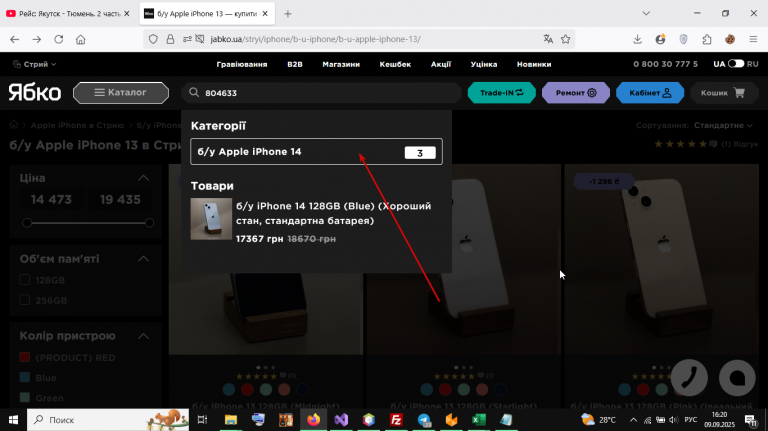Open the Каталог menu button

point(121,93)
